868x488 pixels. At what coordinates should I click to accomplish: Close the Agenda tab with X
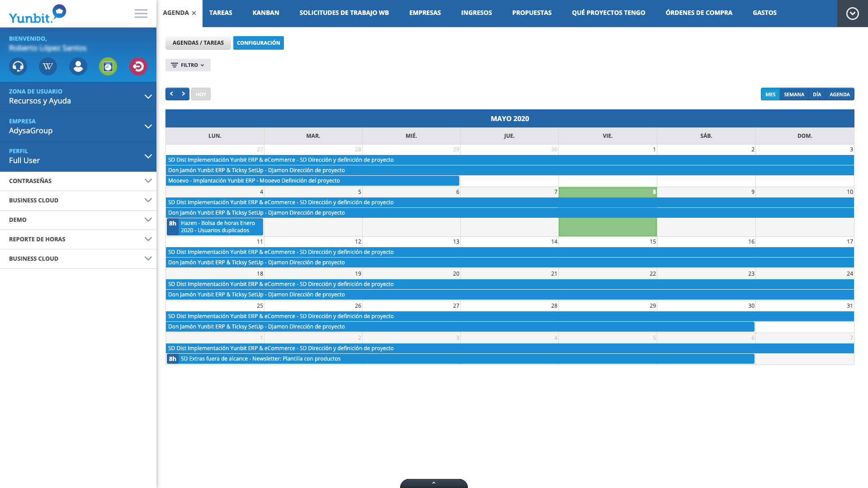194,13
